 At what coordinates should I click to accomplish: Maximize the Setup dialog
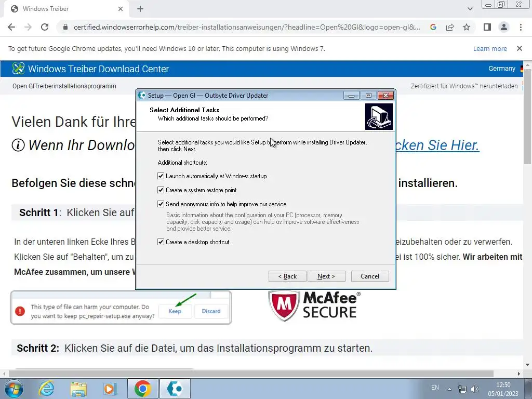[x=368, y=96]
